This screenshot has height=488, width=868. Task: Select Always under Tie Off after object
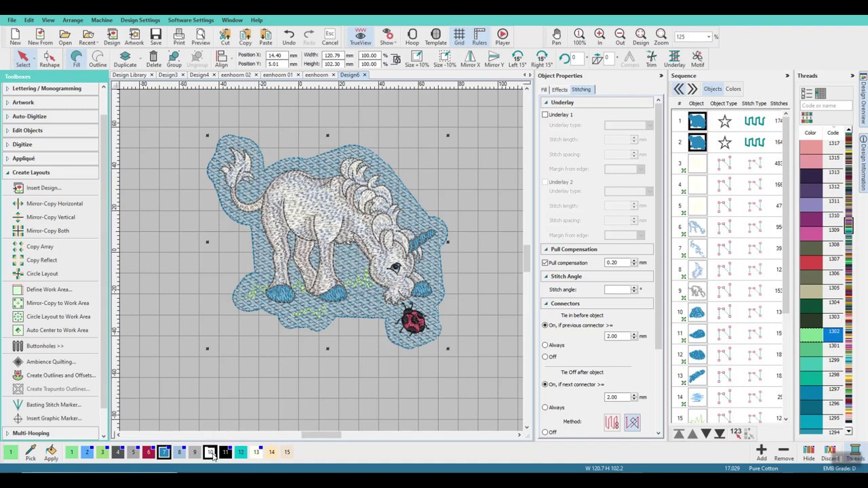(545, 407)
